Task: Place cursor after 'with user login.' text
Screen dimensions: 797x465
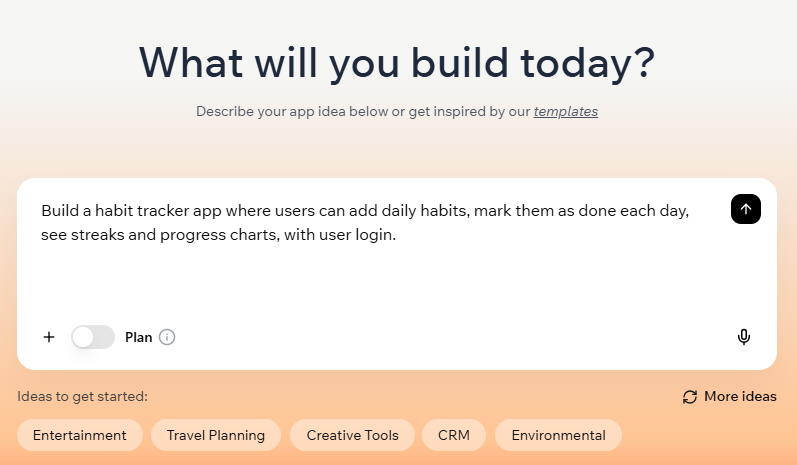Action: coord(398,237)
